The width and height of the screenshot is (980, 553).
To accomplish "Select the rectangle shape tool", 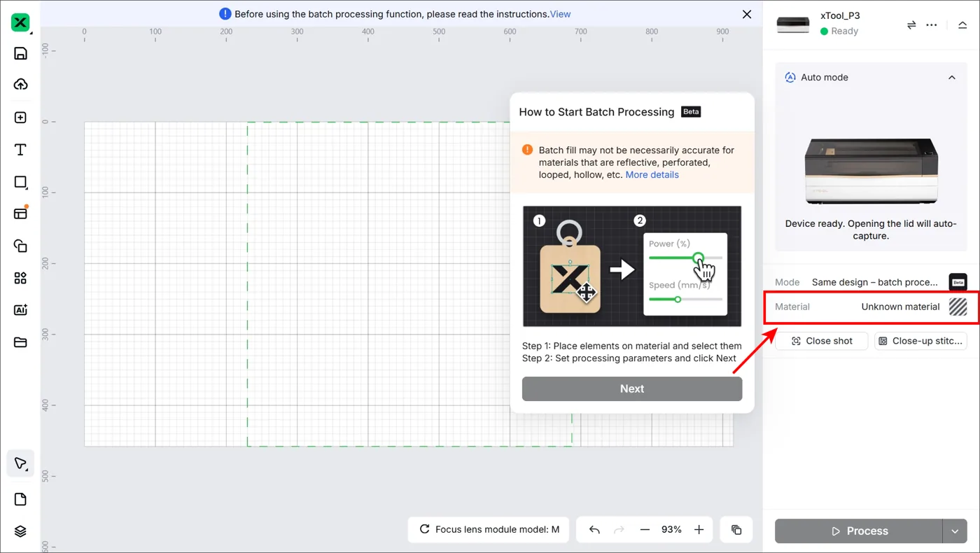I will (20, 182).
